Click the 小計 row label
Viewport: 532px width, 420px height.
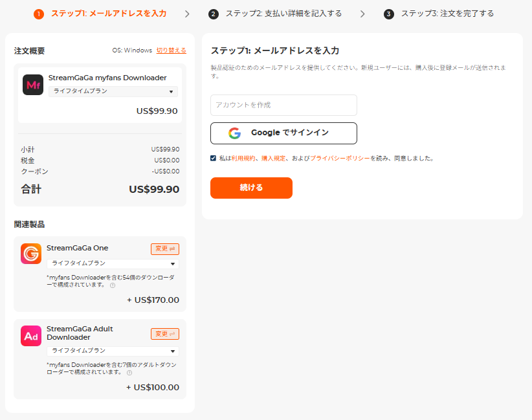click(28, 149)
